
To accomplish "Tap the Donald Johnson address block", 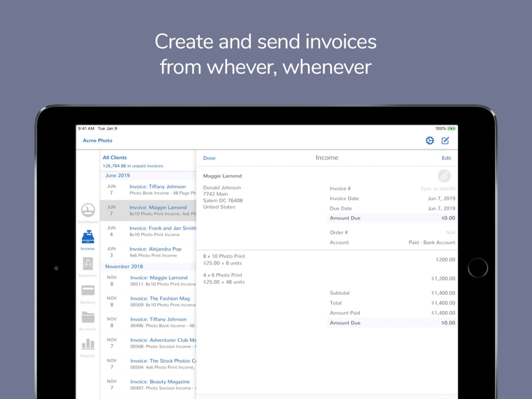I will point(223,197).
